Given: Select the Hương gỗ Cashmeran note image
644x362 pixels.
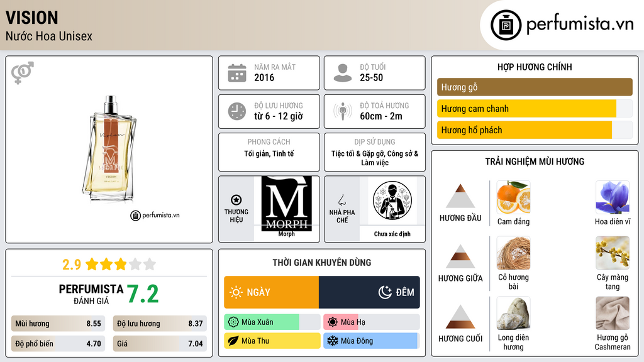Looking at the screenshot, I should click(x=613, y=313).
